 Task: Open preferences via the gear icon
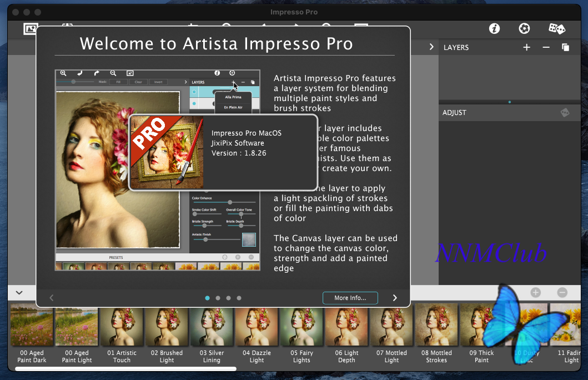[524, 28]
